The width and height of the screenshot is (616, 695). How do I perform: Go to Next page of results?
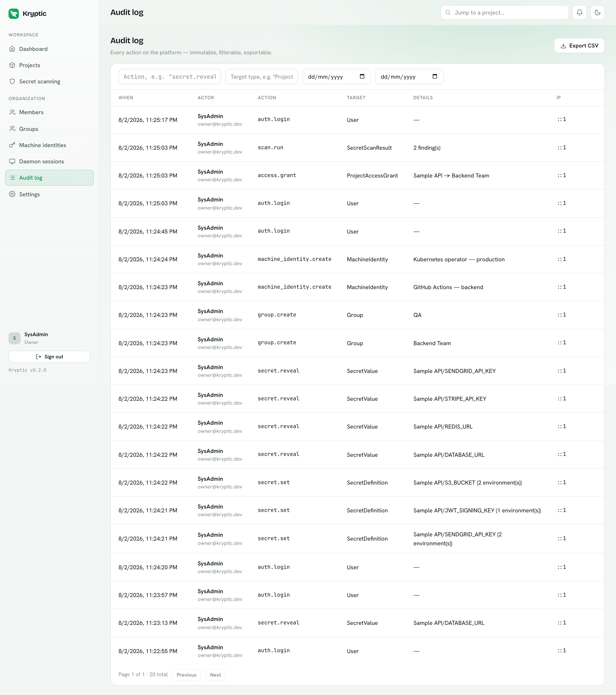[x=215, y=675]
